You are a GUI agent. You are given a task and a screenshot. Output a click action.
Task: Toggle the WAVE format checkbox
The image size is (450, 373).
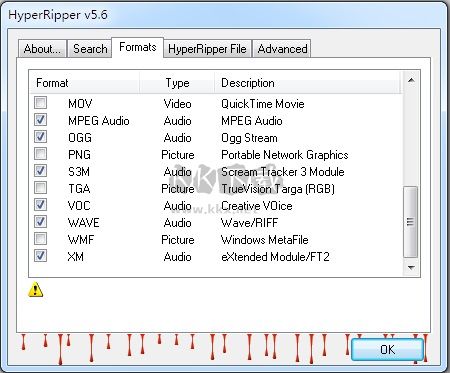pyautogui.click(x=40, y=222)
